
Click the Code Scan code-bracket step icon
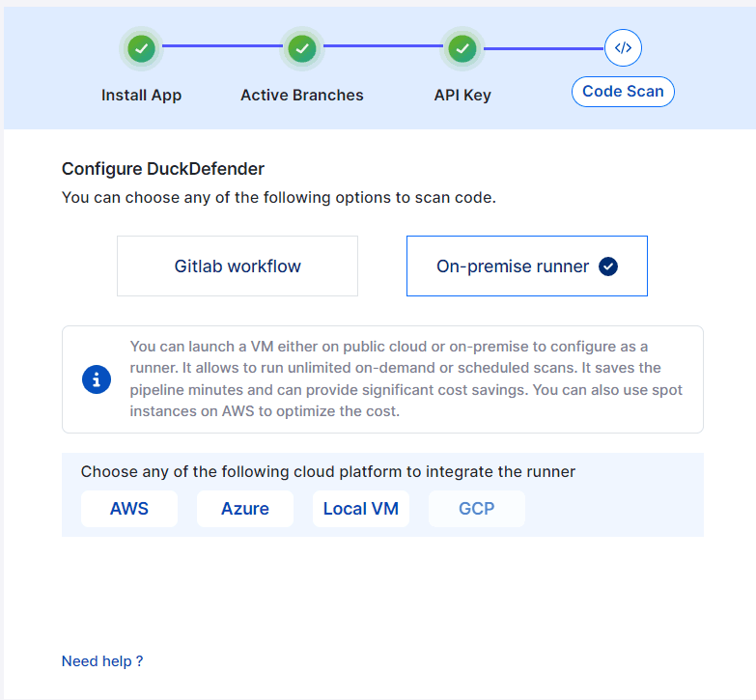(623, 47)
